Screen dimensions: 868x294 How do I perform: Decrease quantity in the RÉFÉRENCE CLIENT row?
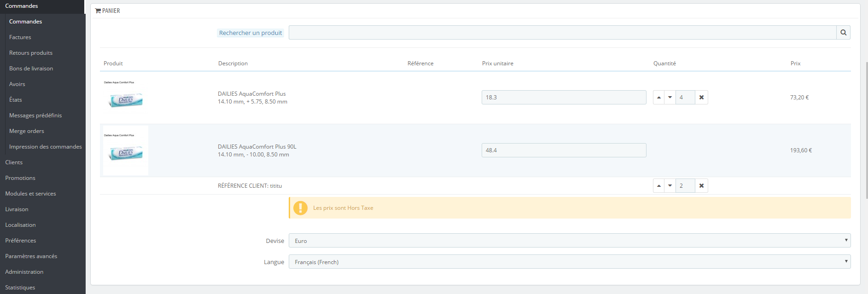click(670, 186)
